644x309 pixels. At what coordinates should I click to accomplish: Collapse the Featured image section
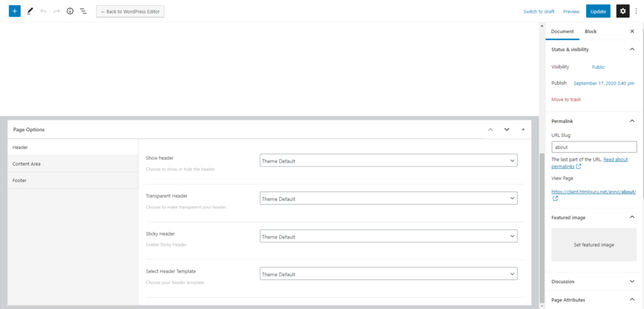pyautogui.click(x=632, y=217)
